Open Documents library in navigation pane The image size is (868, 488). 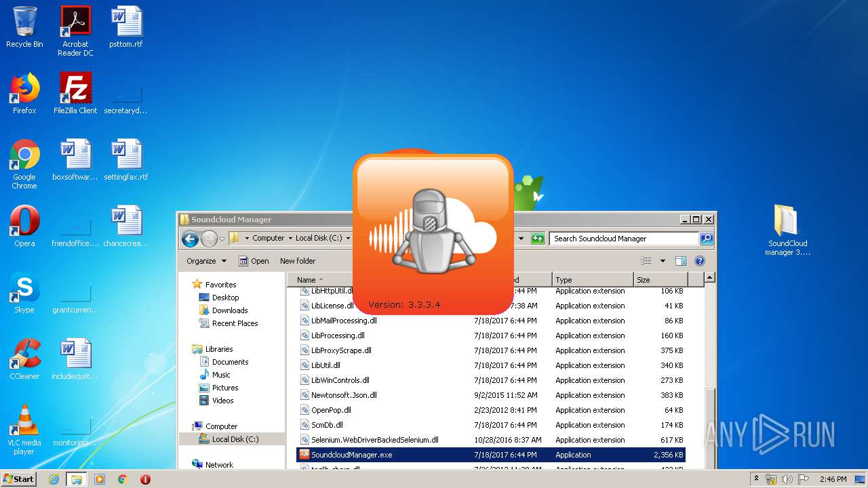tap(230, 362)
